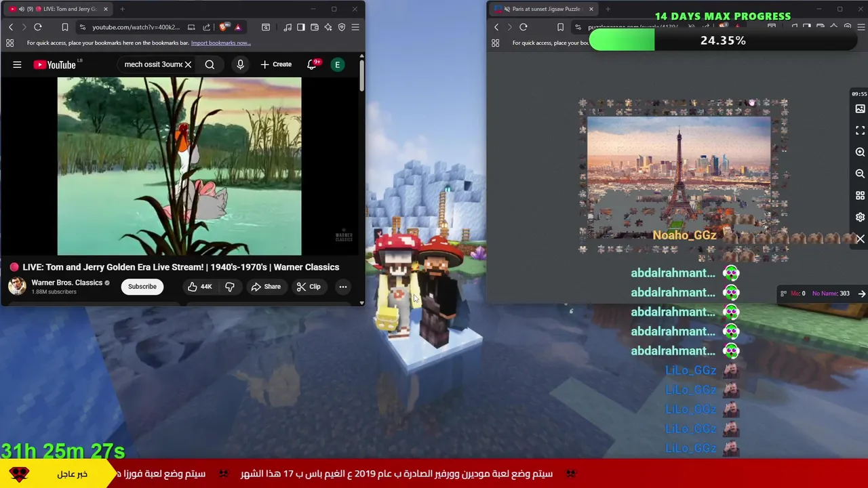Go back in the puzzle browser window
This screenshot has width=868, height=488.
(496, 27)
